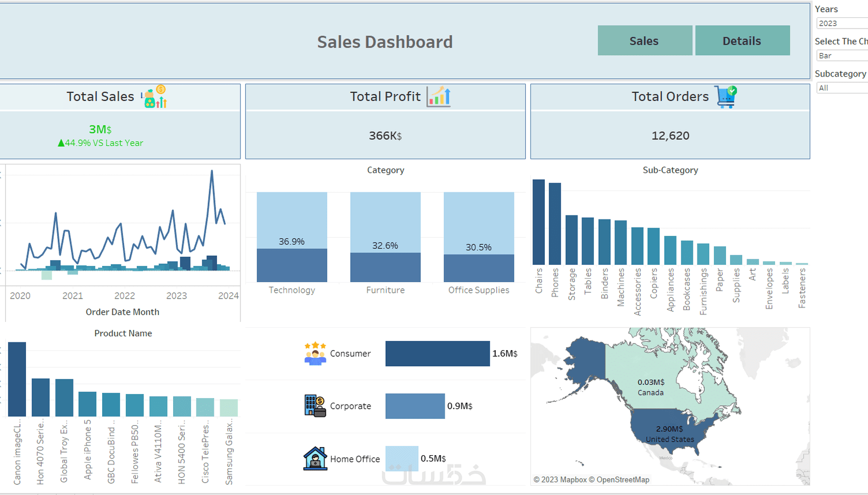The width and height of the screenshot is (868, 495).
Task: Switch to the Sales view
Action: pos(644,40)
